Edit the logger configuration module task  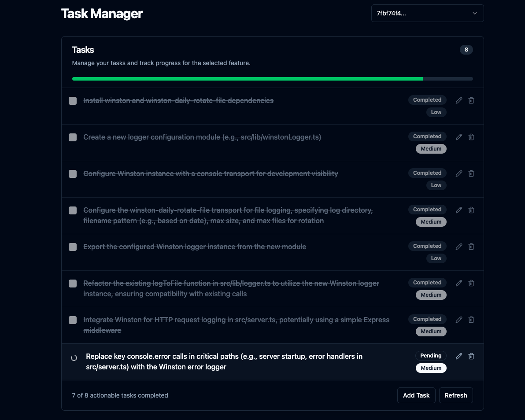[x=458, y=137]
